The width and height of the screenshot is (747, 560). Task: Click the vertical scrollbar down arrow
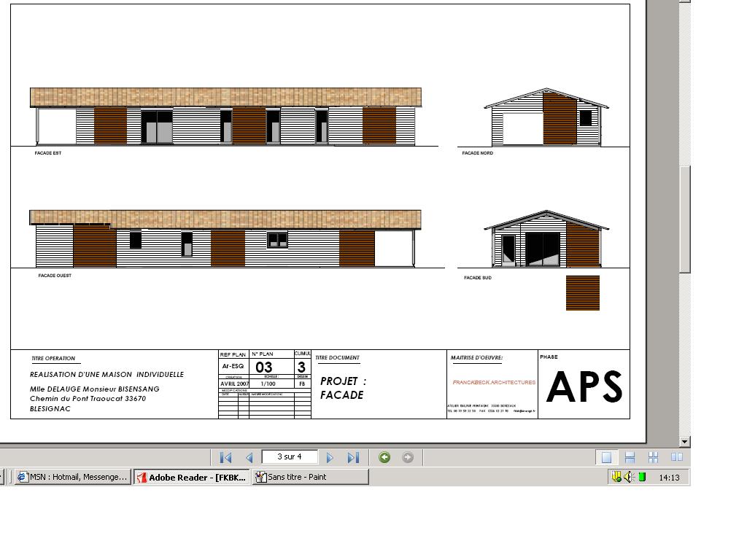pos(684,441)
